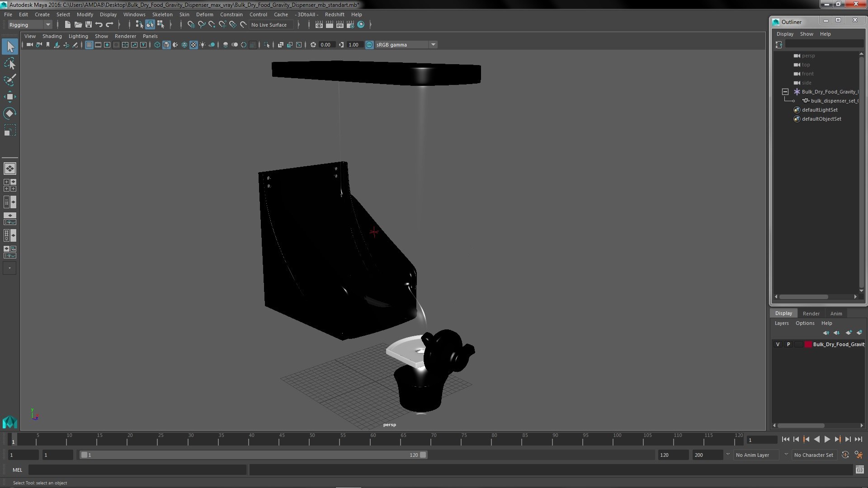868x488 pixels.
Task: Open the Rigging menu set dropdown
Action: [47, 25]
